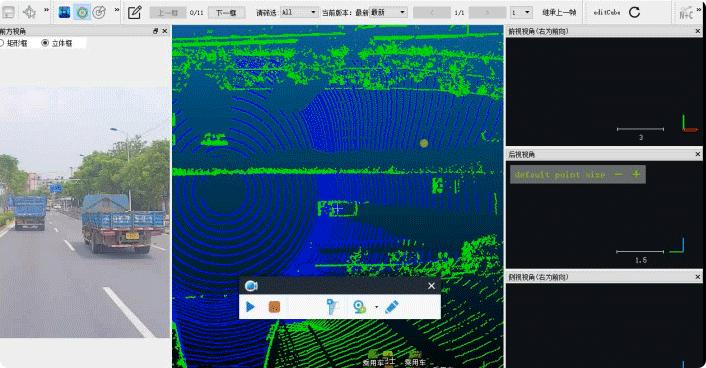This screenshot has height=368, width=706.
Task: Open the All filter dropdown
Action: (x=299, y=12)
